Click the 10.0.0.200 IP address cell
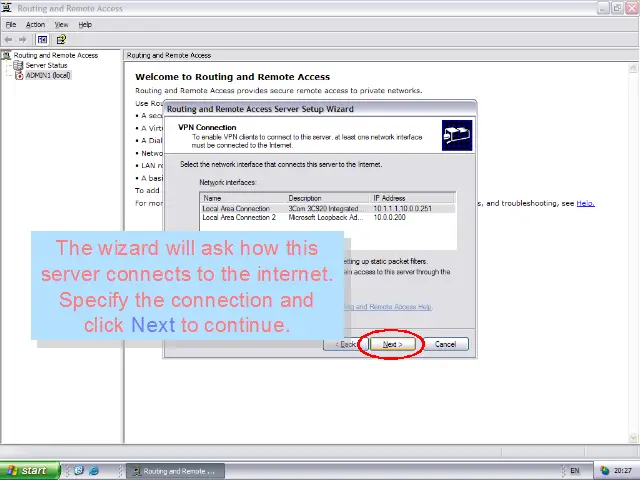Viewport: 640px width, 480px height. (x=390, y=218)
